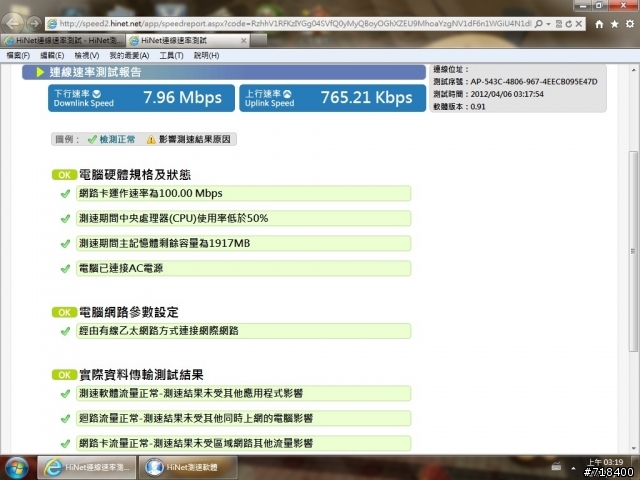This screenshot has width=640, height=480.
Task: Open browser Tools gear icon
Action: [x=630, y=24]
